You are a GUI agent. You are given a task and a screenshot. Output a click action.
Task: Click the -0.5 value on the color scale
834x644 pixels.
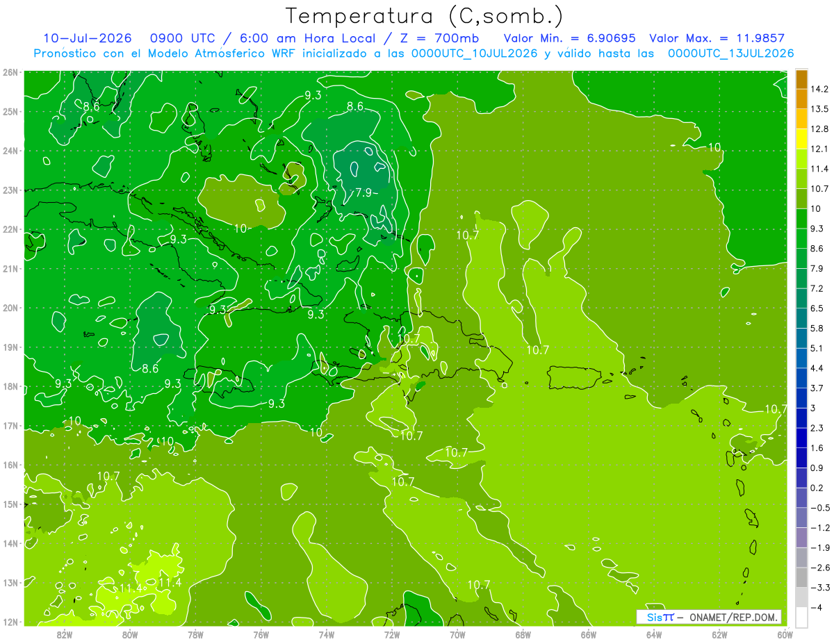[x=820, y=508]
